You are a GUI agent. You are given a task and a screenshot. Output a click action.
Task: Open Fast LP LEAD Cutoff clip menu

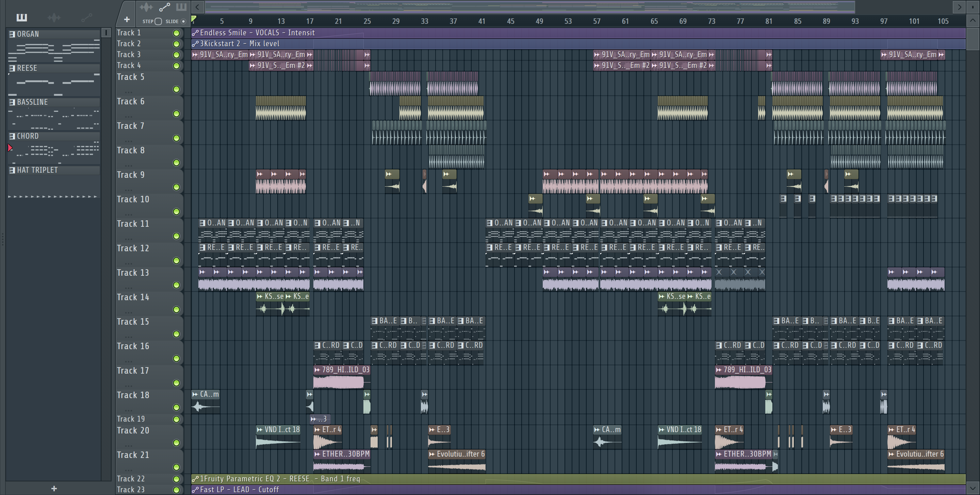195,490
